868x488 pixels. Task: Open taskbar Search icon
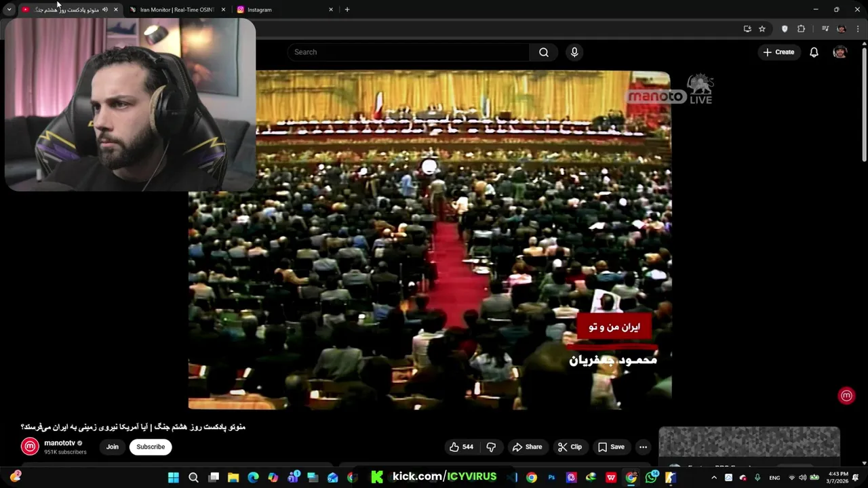(x=193, y=478)
